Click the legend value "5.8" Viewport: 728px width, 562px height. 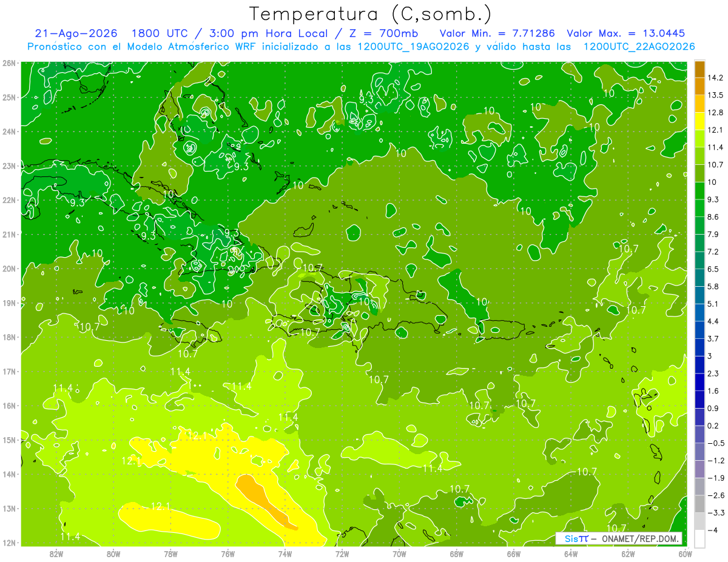(x=712, y=286)
